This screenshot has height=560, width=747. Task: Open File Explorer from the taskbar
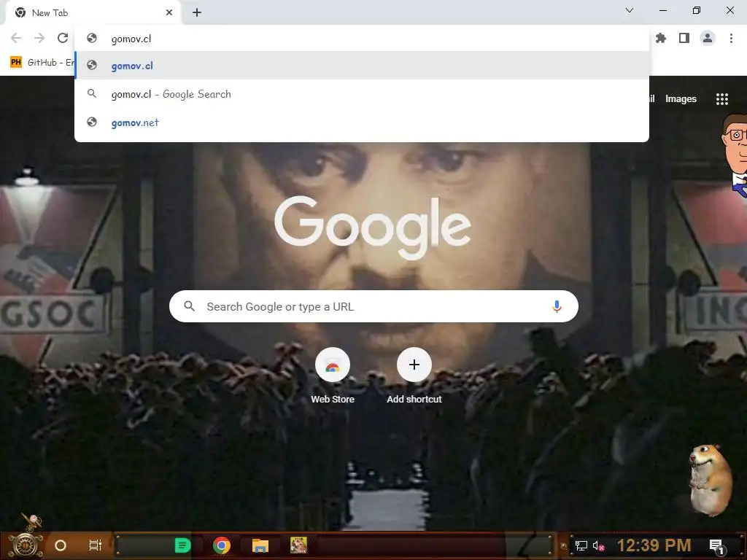[x=260, y=545]
